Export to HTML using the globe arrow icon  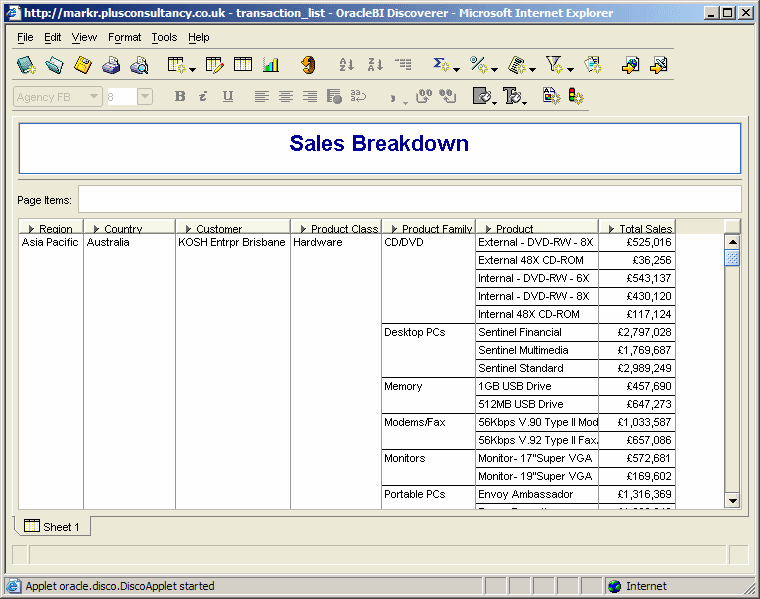[630, 65]
